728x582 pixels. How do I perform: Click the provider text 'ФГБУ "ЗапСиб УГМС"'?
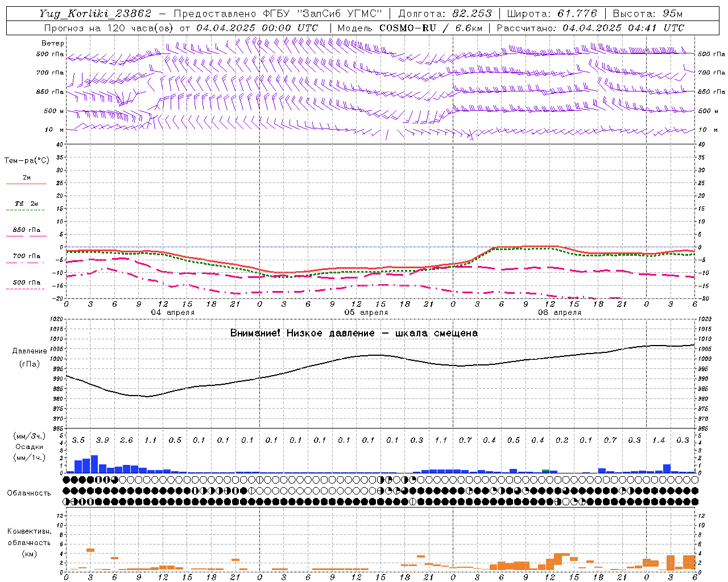point(322,14)
